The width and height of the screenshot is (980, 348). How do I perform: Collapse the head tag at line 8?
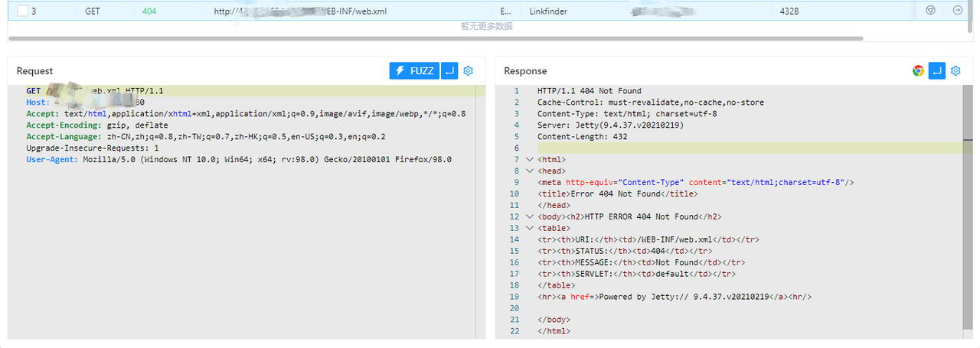(x=529, y=171)
